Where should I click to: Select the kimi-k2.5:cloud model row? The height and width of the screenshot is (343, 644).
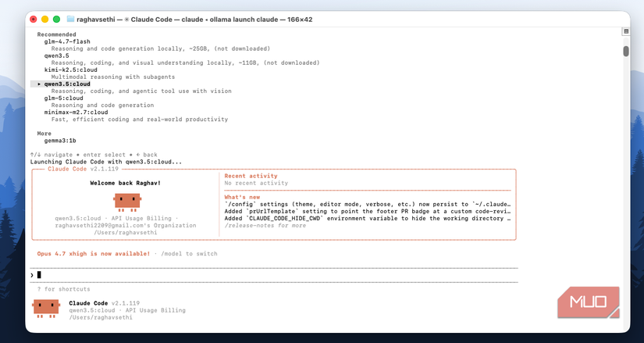coord(70,70)
